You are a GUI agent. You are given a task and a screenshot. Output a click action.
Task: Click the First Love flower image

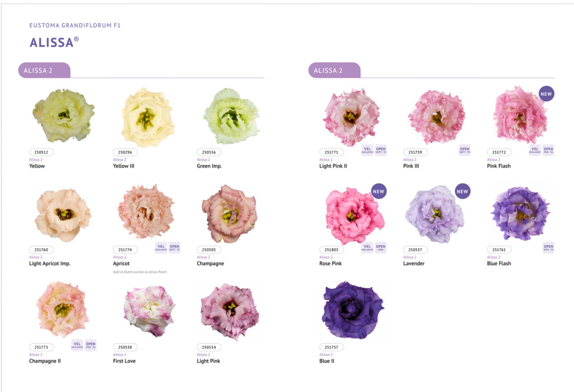point(149,311)
